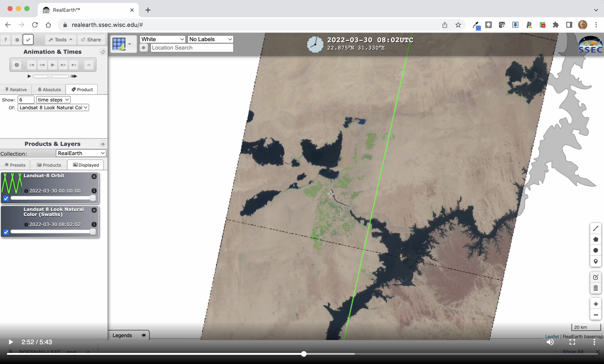
Task: Open the No Labels dropdown
Action: pyautogui.click(x=210, y=39)
